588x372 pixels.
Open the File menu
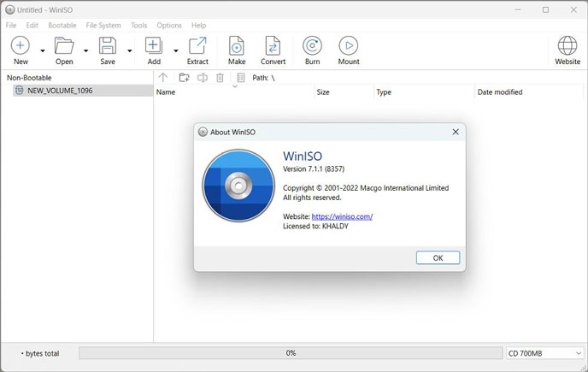point(11,25)
